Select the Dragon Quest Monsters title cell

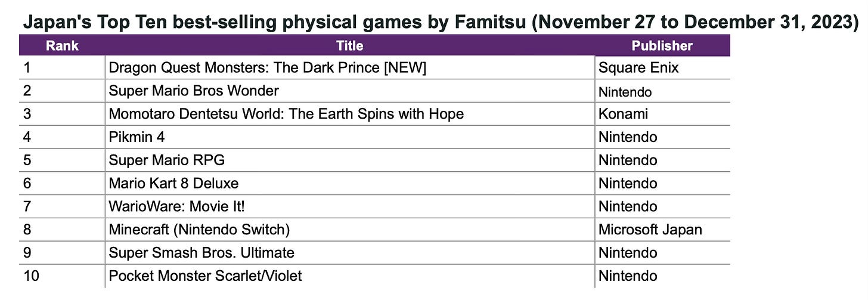[267, 68]
